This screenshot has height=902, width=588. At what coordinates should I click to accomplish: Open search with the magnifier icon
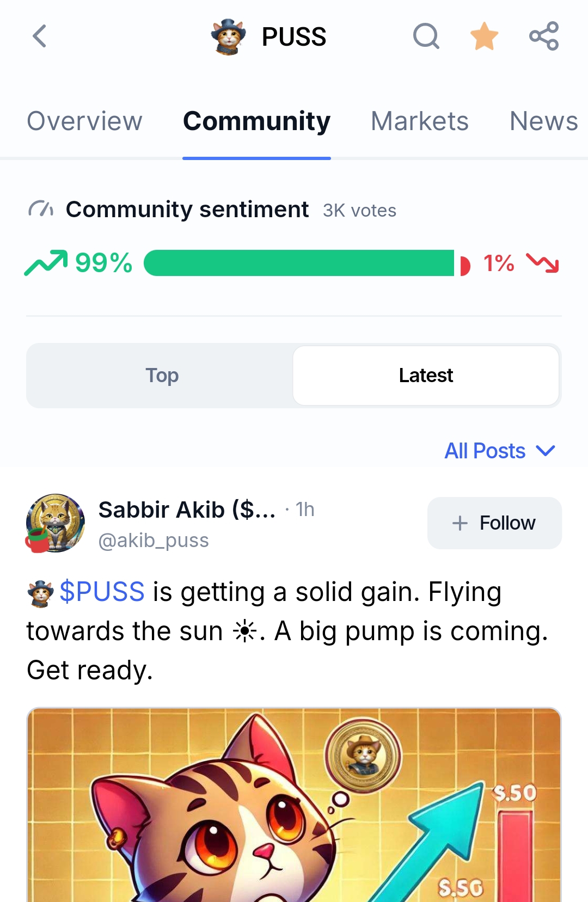click(426, 36)
